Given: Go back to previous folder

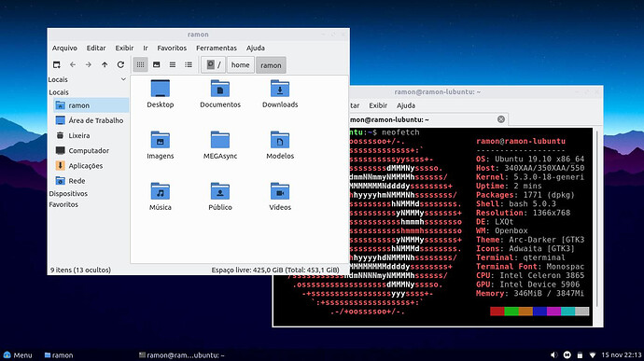Looking at the screenshot, I should (x=73, y=64).
